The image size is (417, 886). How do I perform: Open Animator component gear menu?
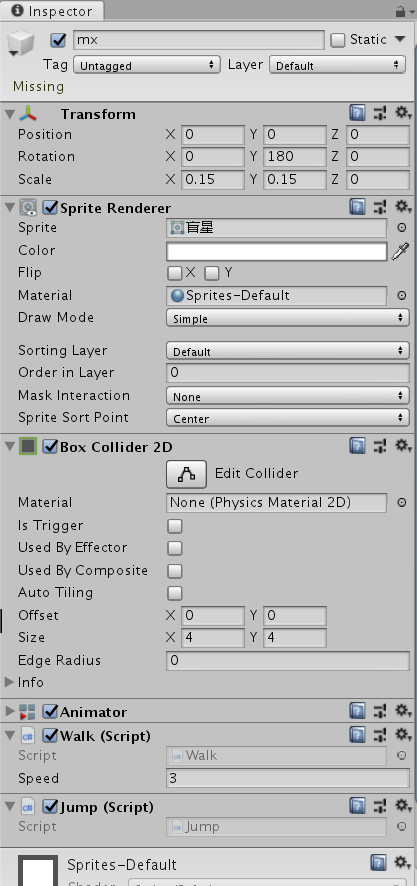(402, 711)
